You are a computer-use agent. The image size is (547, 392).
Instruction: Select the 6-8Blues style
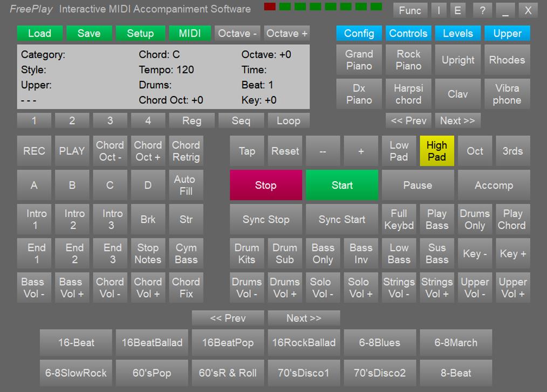tap(380, 342)
